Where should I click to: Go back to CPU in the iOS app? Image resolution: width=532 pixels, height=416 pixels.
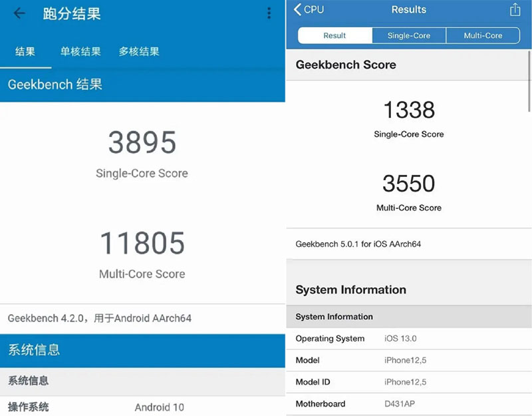(309, 9)
